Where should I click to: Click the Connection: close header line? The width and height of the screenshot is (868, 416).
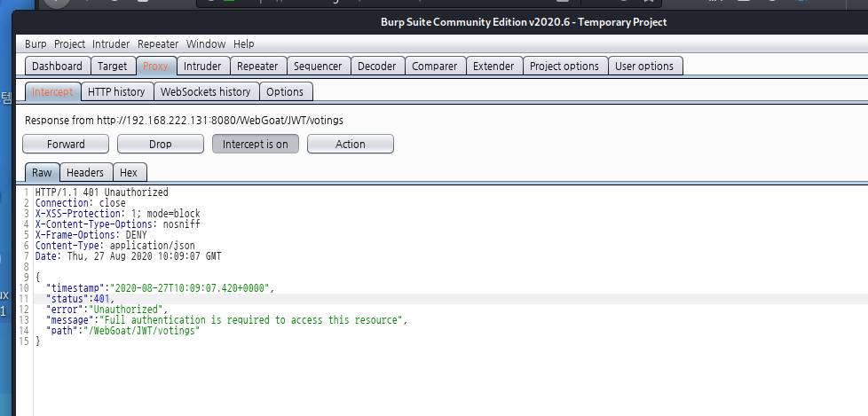click(x=80, y=203)
